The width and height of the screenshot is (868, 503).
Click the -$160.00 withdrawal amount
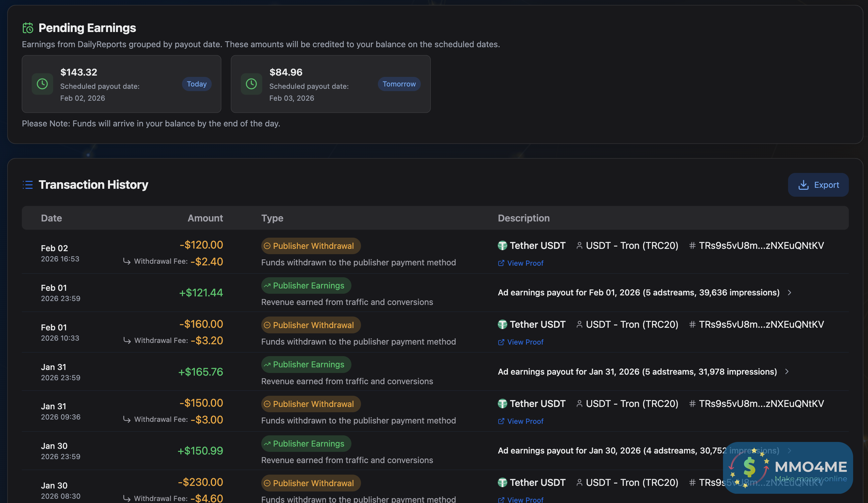[201, 324]
